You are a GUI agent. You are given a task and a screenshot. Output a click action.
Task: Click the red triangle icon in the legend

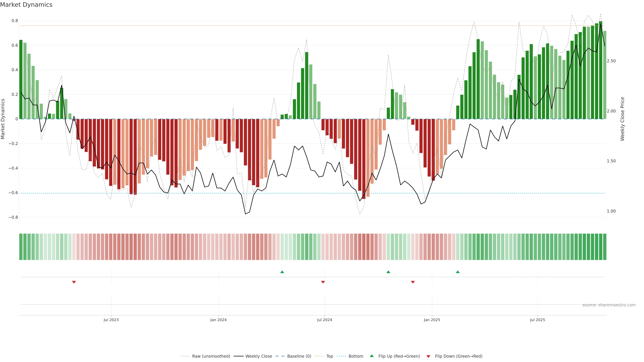[428, 356]
